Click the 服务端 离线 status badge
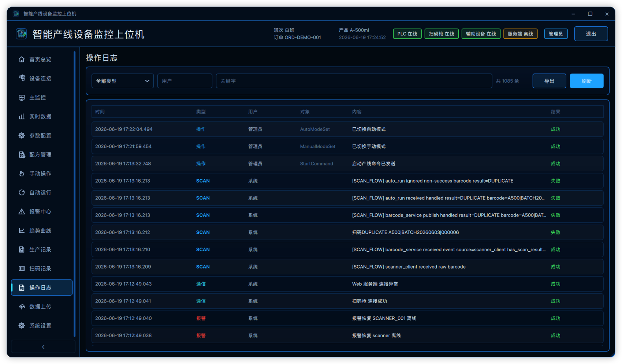 coord(520,34)
